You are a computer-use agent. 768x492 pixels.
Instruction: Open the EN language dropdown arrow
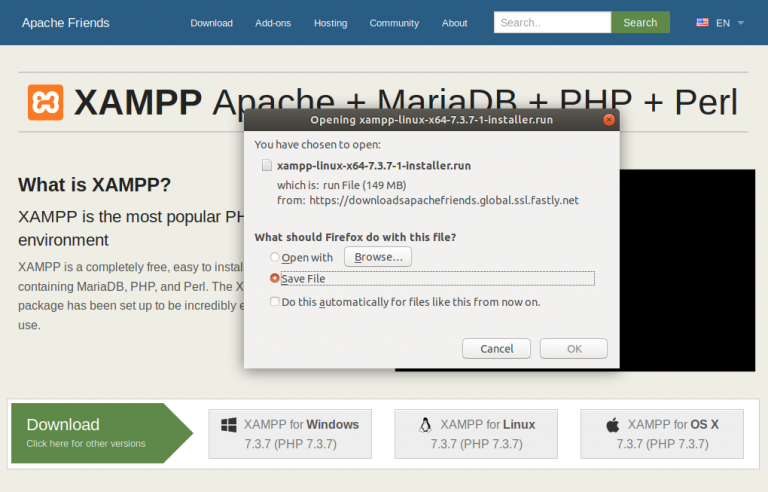click(741, 23)
